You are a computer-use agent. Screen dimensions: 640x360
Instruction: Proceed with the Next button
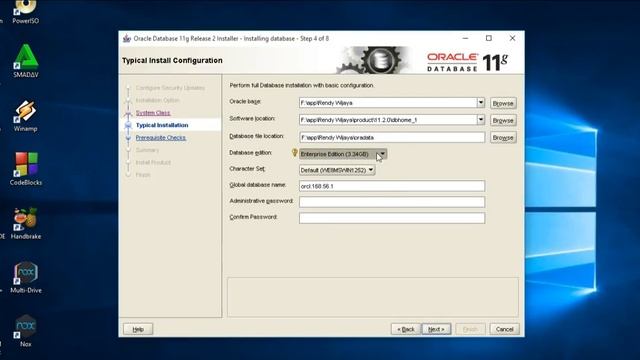(436, 329)
